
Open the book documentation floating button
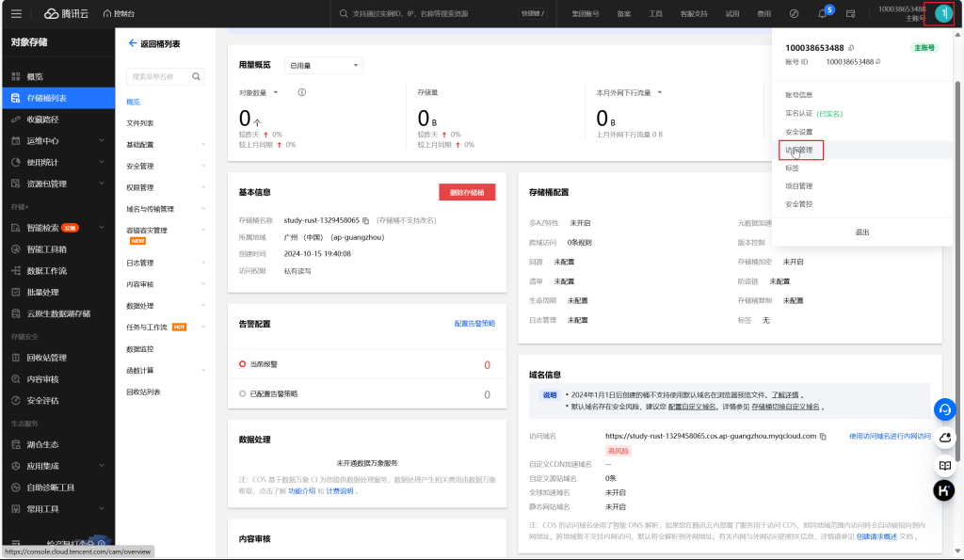point(944,465)
